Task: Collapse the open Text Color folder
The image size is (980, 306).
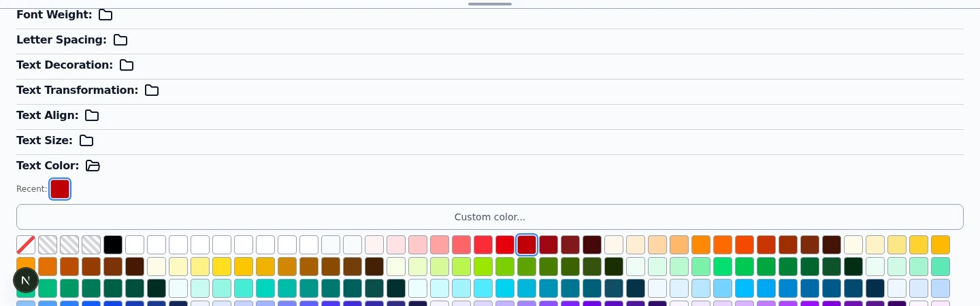Action: coord(93,166)
